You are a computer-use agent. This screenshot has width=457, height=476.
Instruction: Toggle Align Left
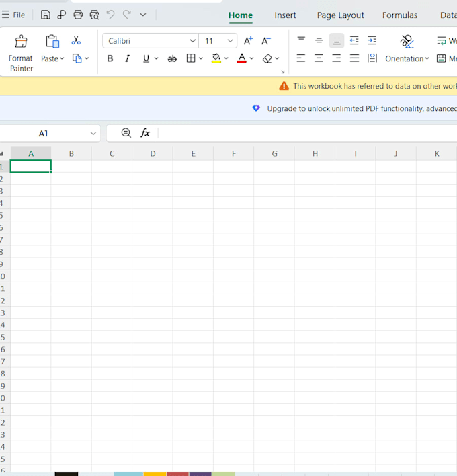(x=300, y=58)
